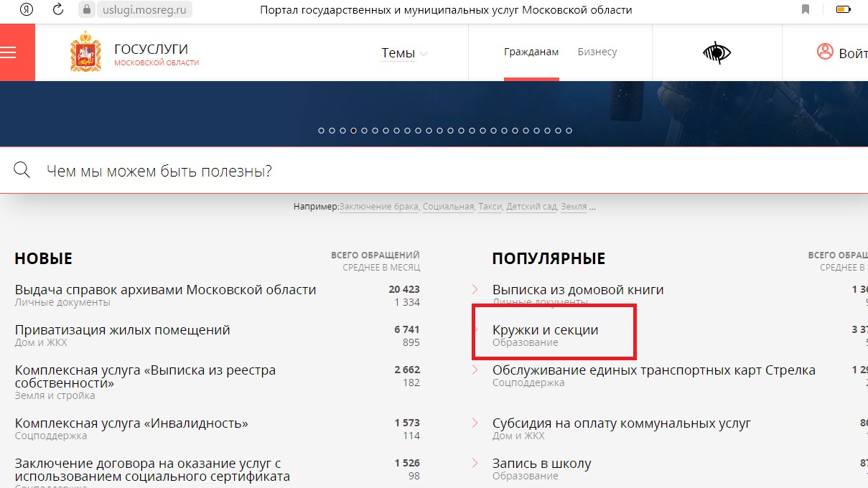This screenshot has width=868, height=488.
Task: Expand arrow beside Выписка из домовой книги
Action: [475, 289]
